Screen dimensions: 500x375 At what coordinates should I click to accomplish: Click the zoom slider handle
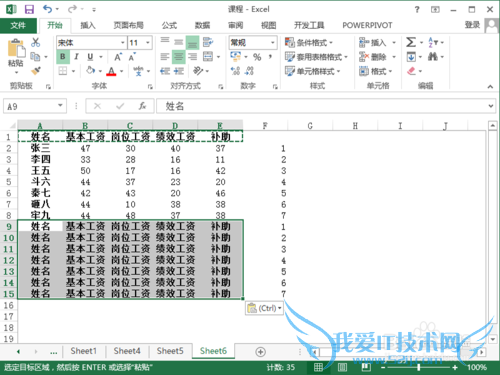(418, 367)
